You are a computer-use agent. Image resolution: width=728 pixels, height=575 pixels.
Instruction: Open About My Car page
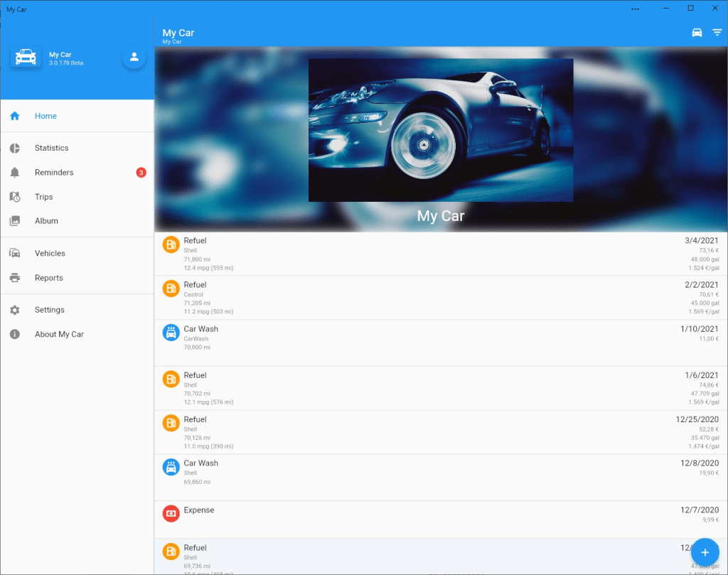click(x=14, y=334)
